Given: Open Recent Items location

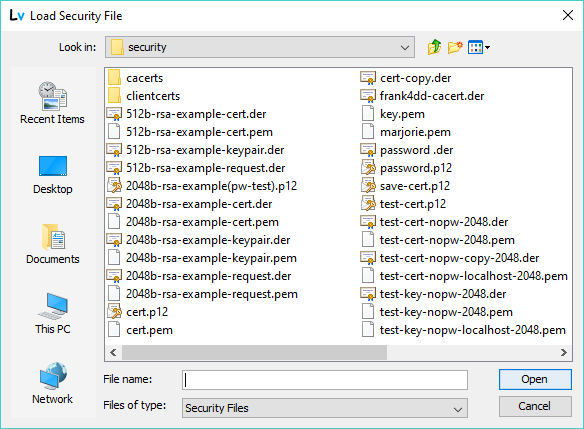Looking at the screenshot, I should click(x=53, y=103).
